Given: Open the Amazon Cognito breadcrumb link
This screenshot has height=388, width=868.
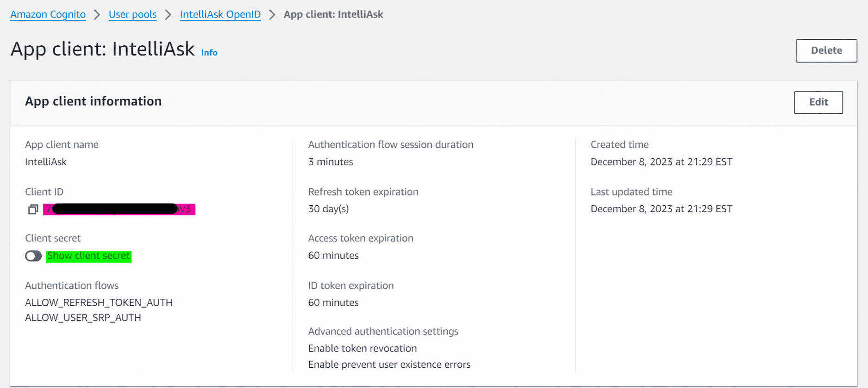Looking at the screenshot, I should click(48, 14).
